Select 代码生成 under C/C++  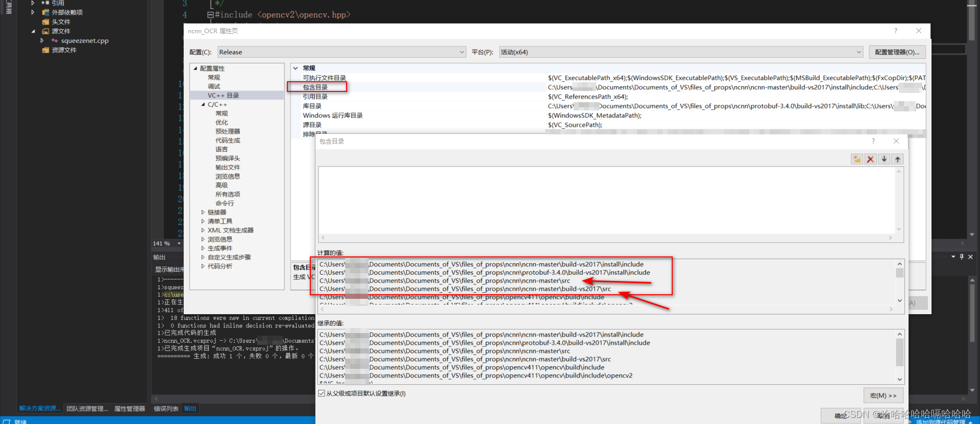pyautogui.click(x=228, y=140)
